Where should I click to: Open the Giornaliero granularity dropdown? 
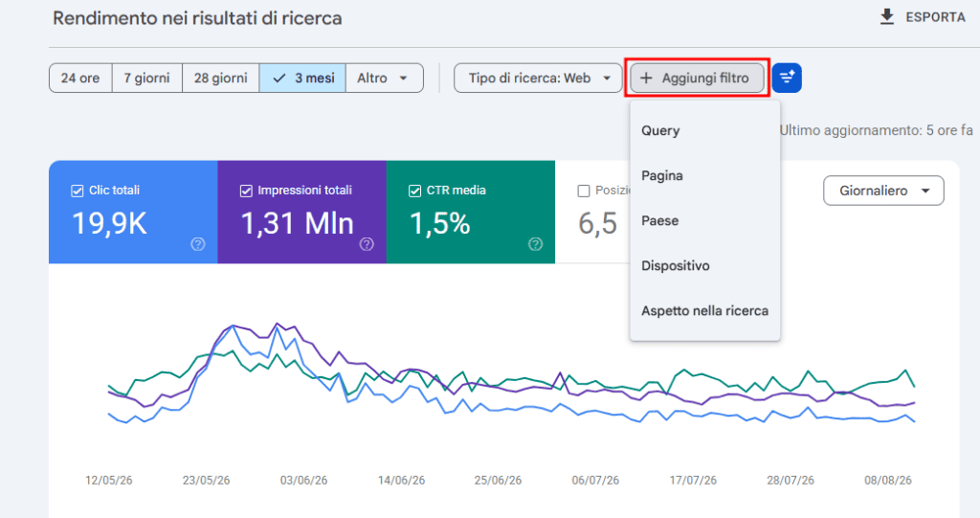(x=883, y=191)
